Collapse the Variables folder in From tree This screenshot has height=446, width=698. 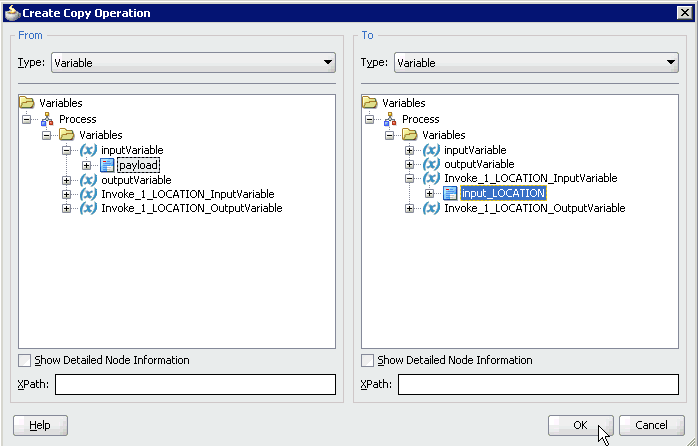coord(46,135)
